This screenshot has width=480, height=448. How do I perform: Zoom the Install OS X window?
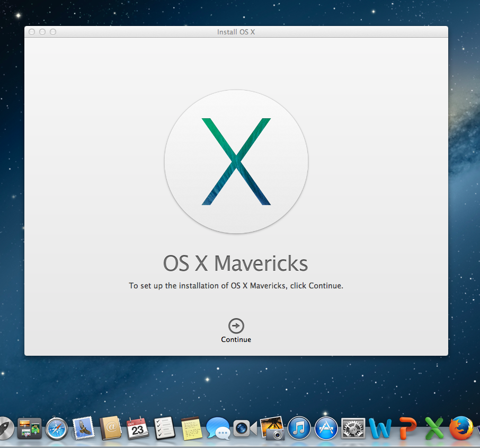pos(53,32)
